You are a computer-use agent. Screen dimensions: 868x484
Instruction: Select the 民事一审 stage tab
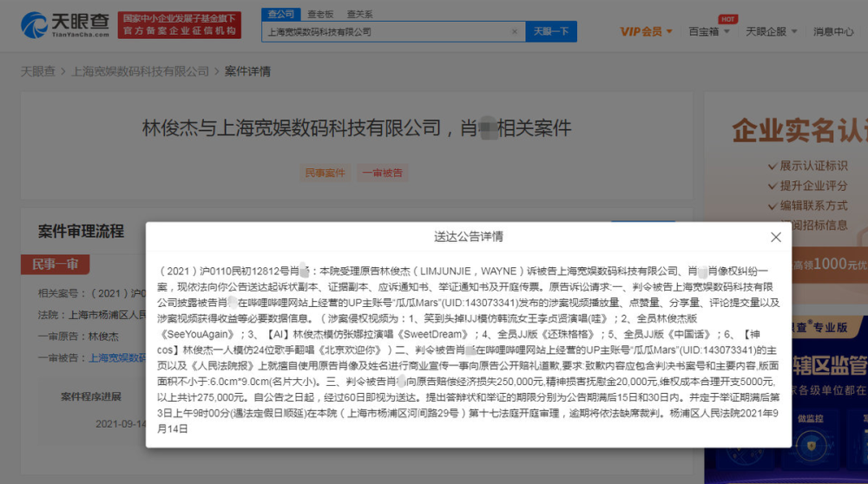[x=55, y=265]
